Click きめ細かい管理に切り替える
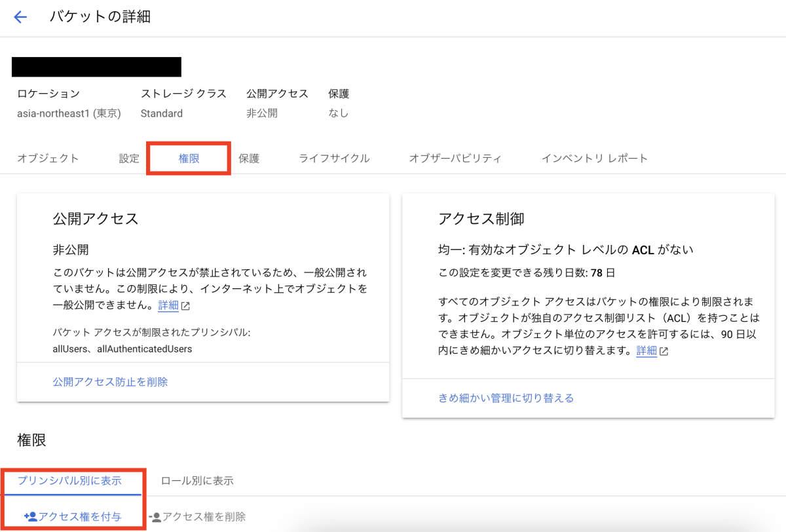Screen dimensions: 786x532 click(506, 398)
